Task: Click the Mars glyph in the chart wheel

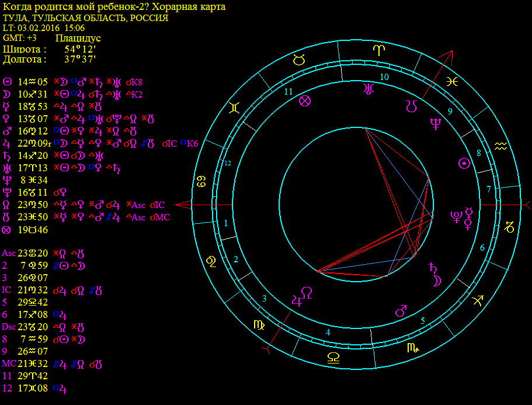Action: [401, 311]
